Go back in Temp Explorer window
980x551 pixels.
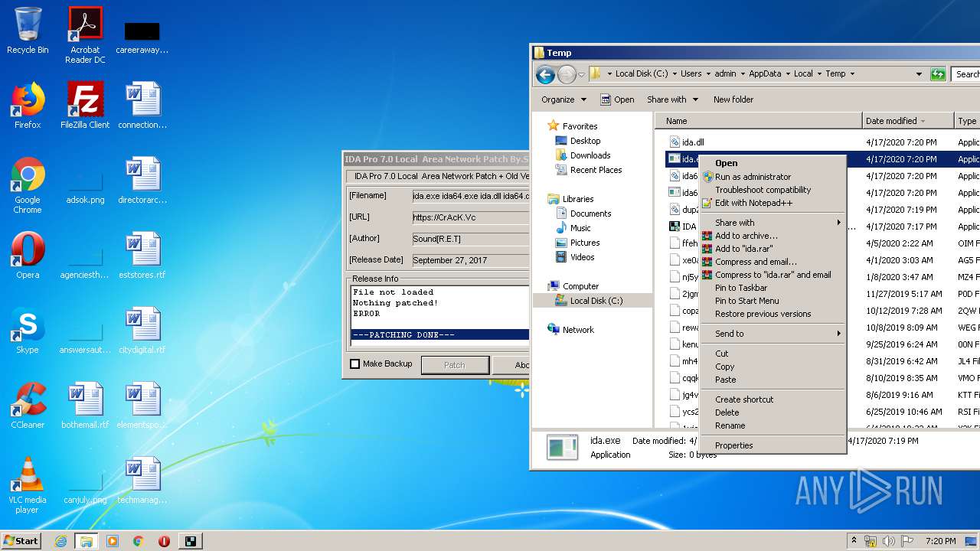pos(545,74)
